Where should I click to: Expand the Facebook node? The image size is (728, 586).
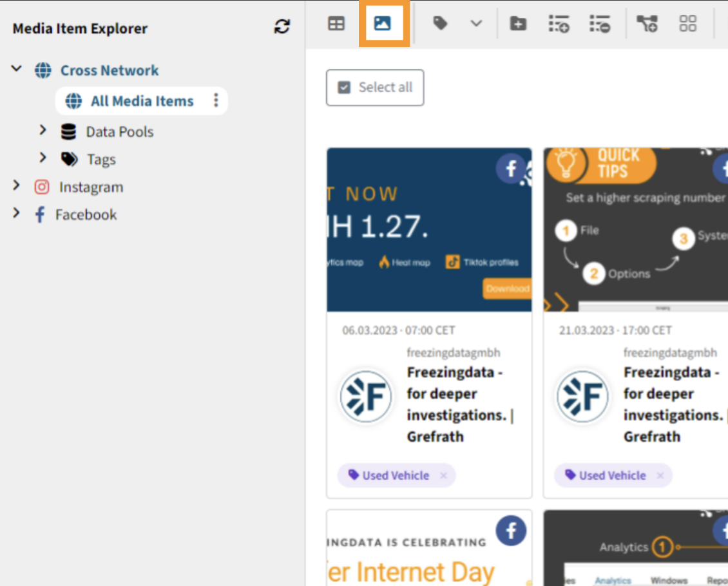point(16,213)
